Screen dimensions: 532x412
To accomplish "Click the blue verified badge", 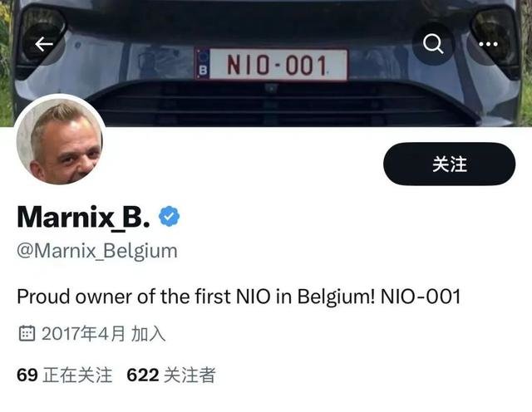I will 170,216.
